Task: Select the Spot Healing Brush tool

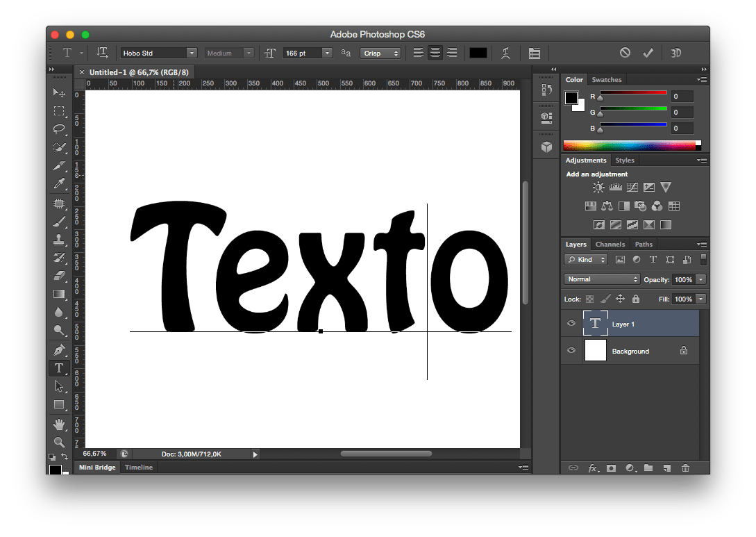Action: (59, 203)
